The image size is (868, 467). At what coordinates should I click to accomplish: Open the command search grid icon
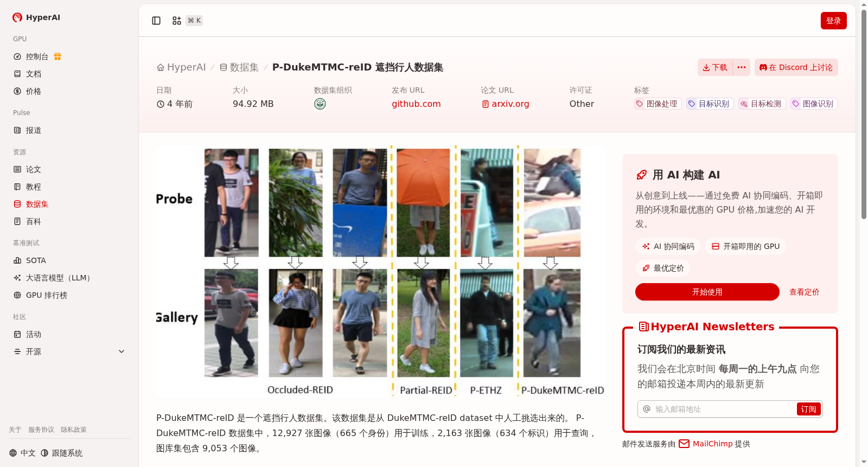pos(177,21)
